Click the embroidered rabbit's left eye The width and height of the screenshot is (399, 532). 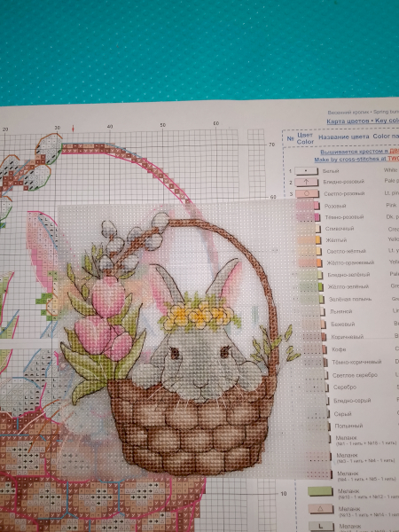pos(175,353)
